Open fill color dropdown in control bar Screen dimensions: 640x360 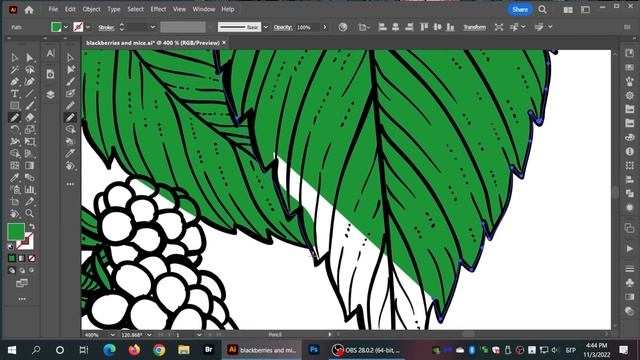pos(66,27)
